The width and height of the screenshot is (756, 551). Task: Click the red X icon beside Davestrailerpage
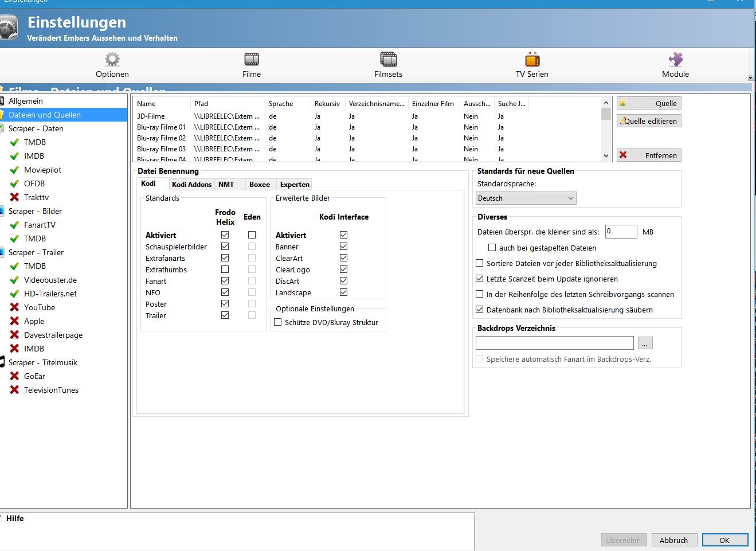click(x=14, y=335)
